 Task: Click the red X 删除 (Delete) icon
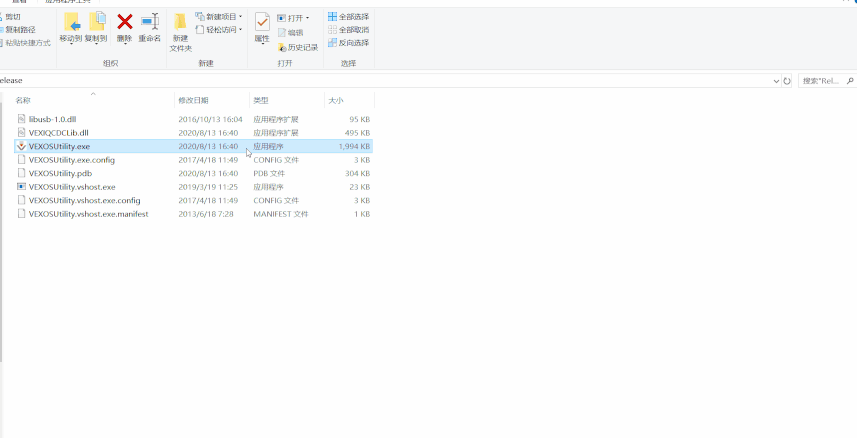125,22
